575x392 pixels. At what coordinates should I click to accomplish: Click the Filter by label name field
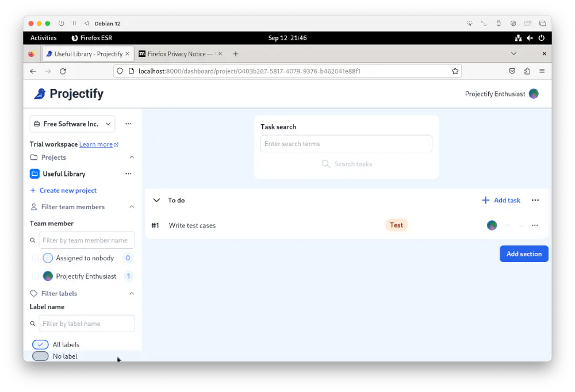coord(87,324)
